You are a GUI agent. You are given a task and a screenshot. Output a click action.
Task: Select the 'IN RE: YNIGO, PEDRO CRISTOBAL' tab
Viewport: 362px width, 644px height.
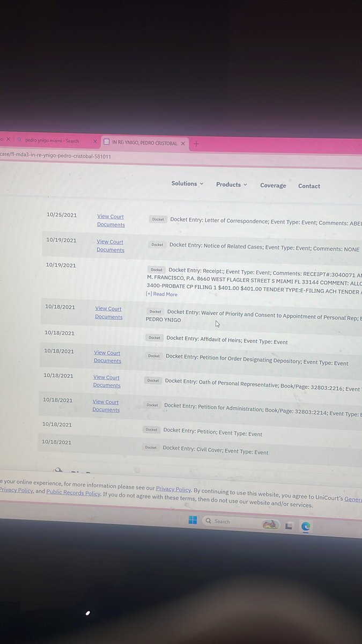144,143
